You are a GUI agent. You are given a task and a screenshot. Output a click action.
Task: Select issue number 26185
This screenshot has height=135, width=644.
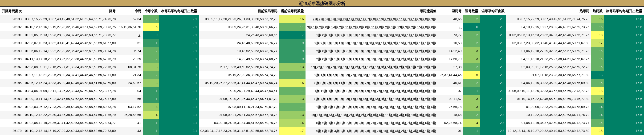[x=17, y=83]
